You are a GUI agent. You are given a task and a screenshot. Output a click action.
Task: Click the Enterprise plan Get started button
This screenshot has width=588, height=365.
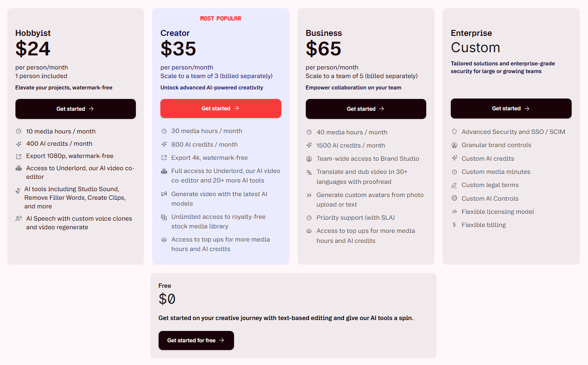click(511, 109)
